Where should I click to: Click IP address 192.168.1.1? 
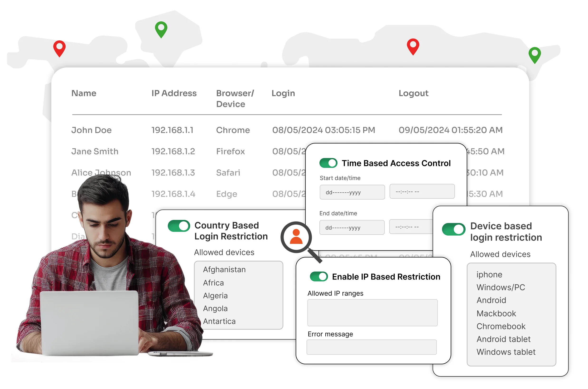[172, 130]
